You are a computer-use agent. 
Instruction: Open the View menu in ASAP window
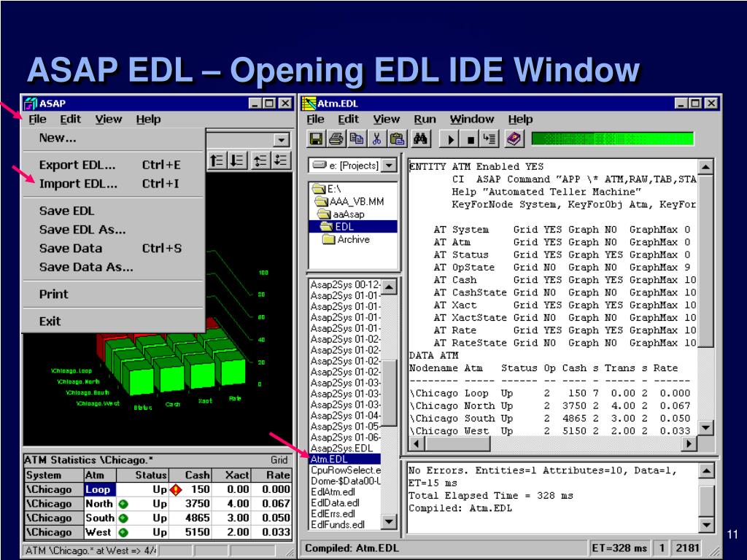tap(108, 120)
